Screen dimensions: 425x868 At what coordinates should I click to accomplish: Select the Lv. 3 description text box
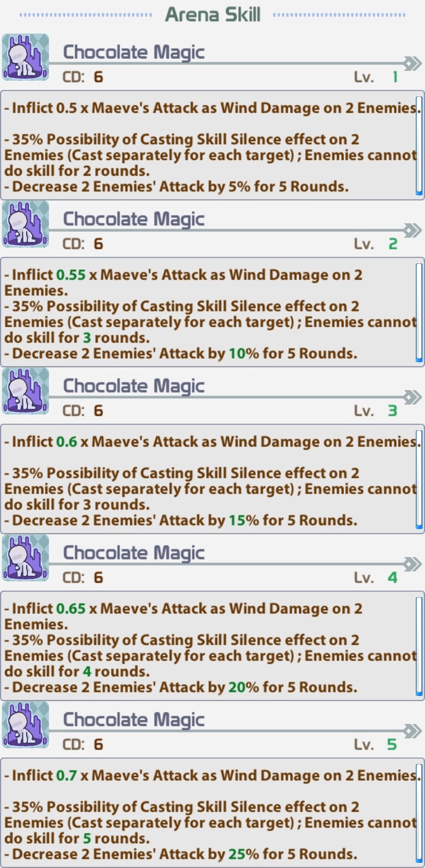[212, 479]
